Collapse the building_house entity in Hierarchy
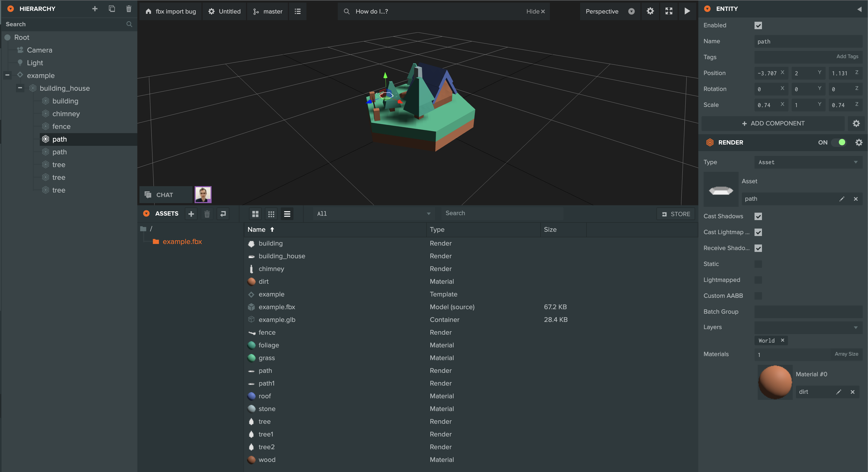Screen dimensions: 868x472 pyautogui.click(x=20, y=88)
